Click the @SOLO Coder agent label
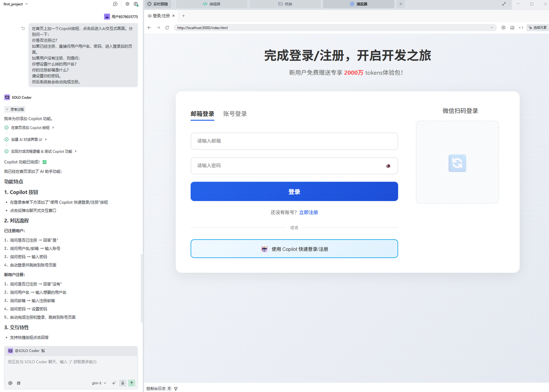 (x=27, y=350)
